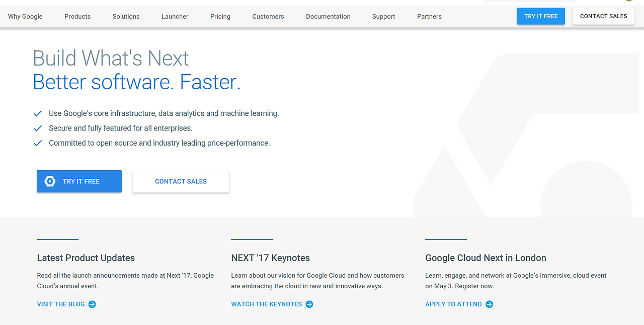Open the Partners navigation item
The height and width of the screenshot is (325, 644).
click(429, 17)
